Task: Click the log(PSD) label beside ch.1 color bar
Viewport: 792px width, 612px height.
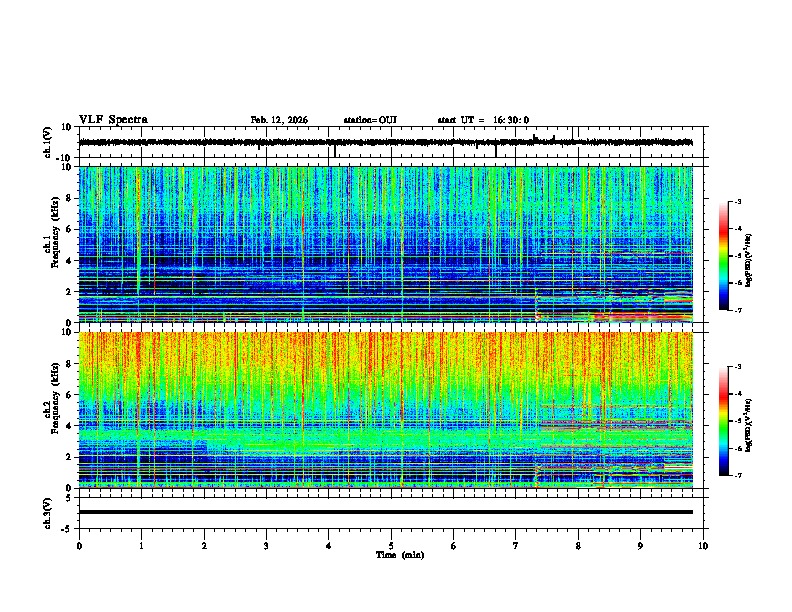Action: click(x=748, y=261)
